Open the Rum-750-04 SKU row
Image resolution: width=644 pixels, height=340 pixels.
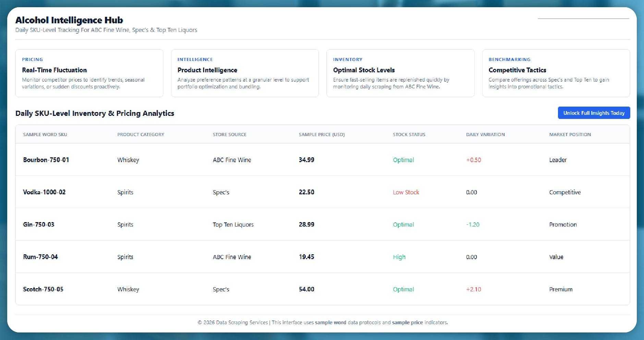pyautogui.click(x=40, y=257)
